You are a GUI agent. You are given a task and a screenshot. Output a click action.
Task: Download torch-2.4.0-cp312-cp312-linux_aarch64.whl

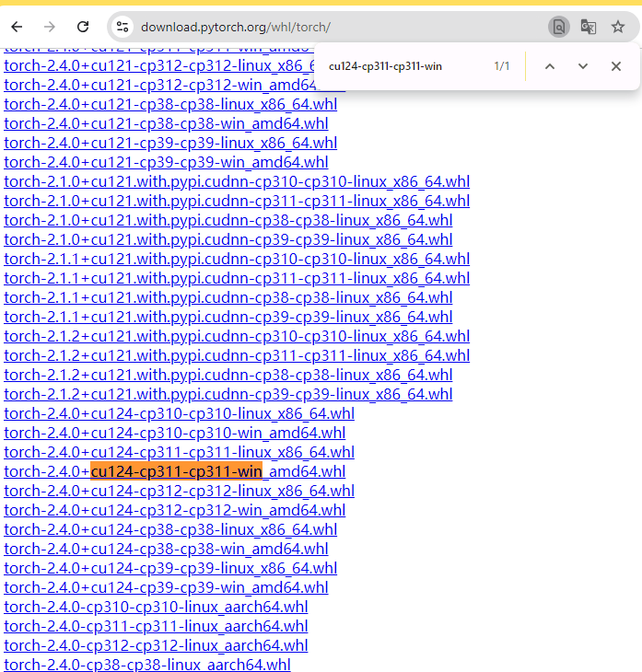coord(156,645)
